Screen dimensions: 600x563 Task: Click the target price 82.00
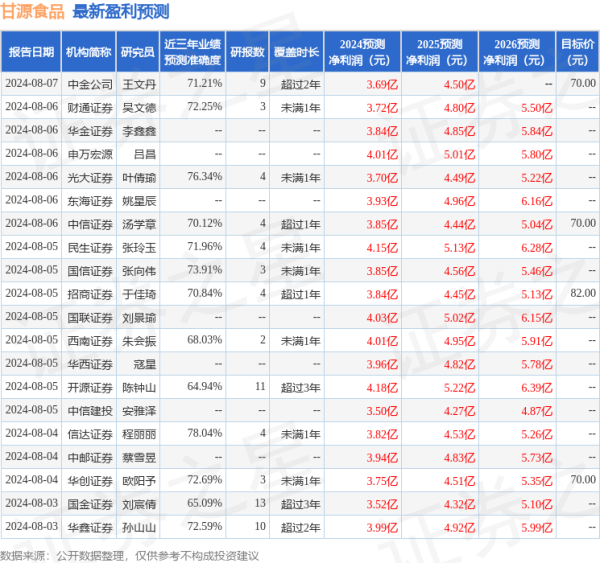(x=583, y=293)
